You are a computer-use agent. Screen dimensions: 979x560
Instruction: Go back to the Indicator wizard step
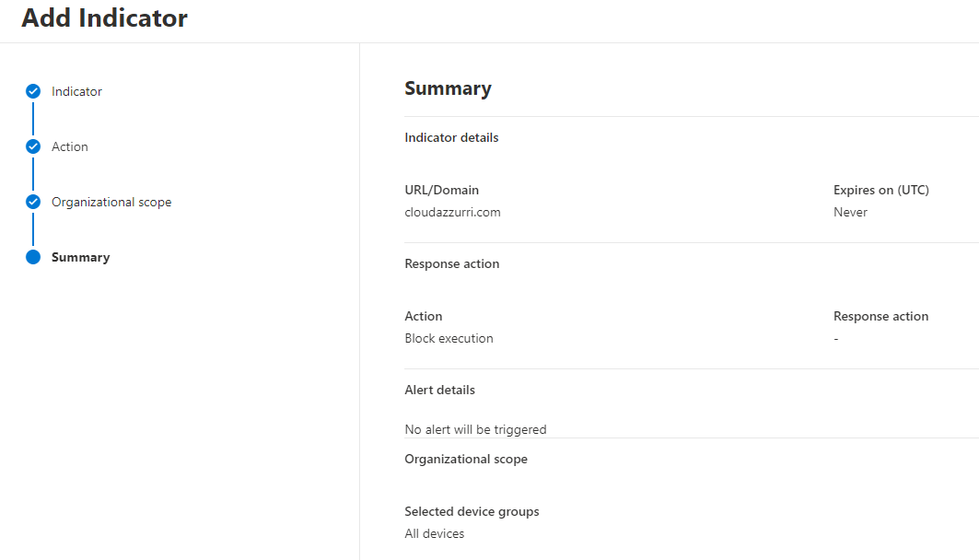76,91
